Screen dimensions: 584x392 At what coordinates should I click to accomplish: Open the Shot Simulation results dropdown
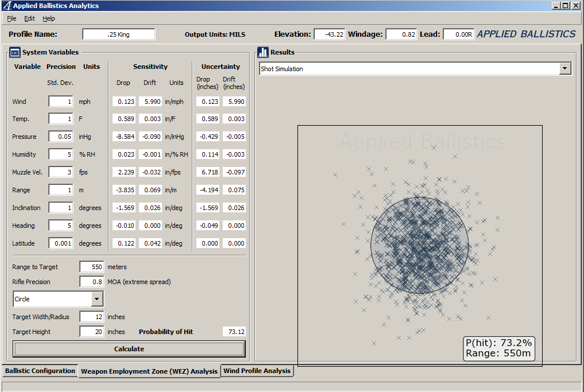(x=565, y=68)
